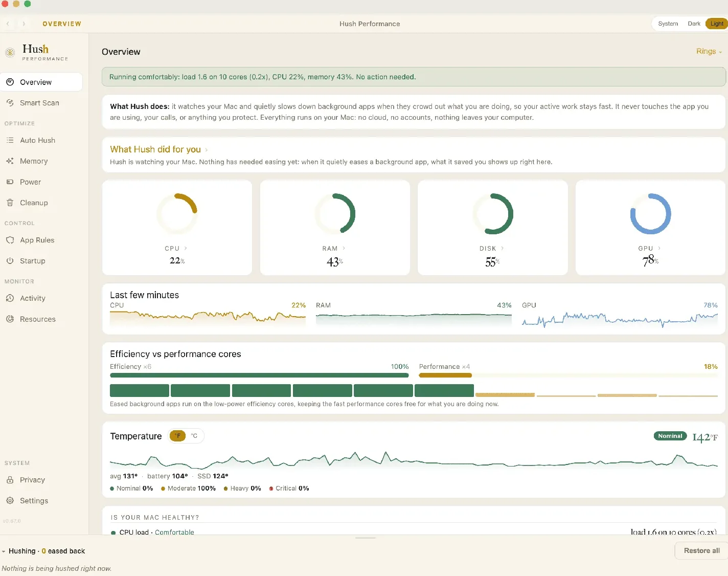Viewport: 728px width, 576px height.
Task: Click the temperature history graph
Action: (414, 460)
